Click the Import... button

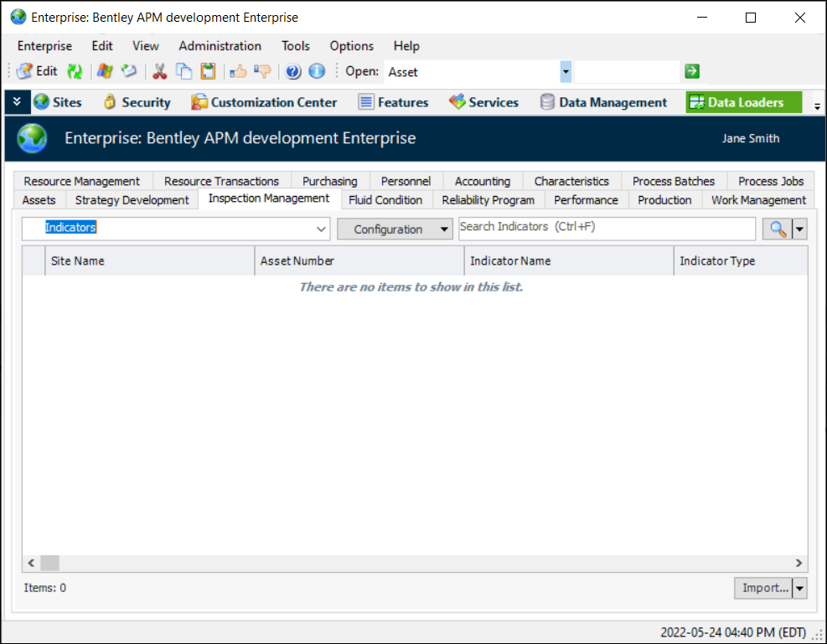pos(764,589)
